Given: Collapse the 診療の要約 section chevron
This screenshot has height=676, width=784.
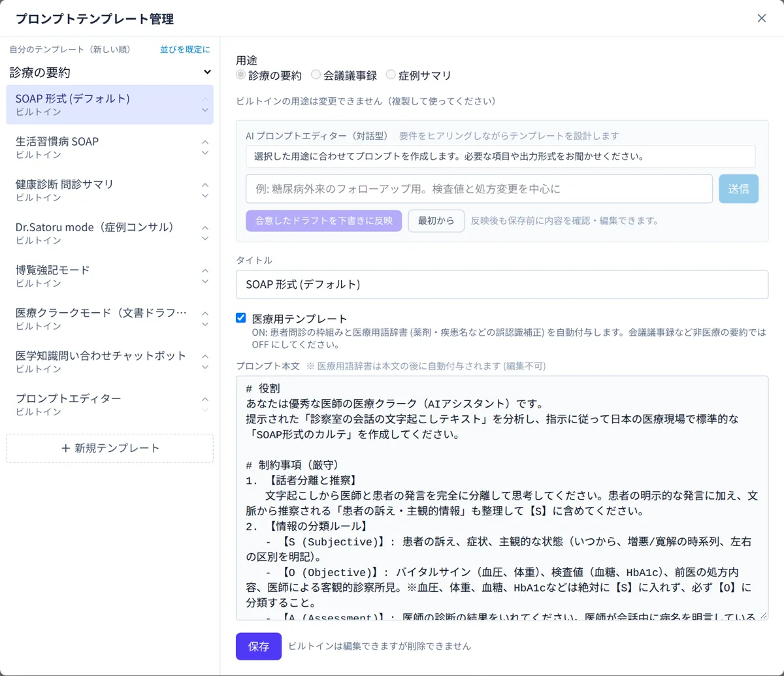Looking at the screenshot, I should pyautogui.click(x=207, y=72).
